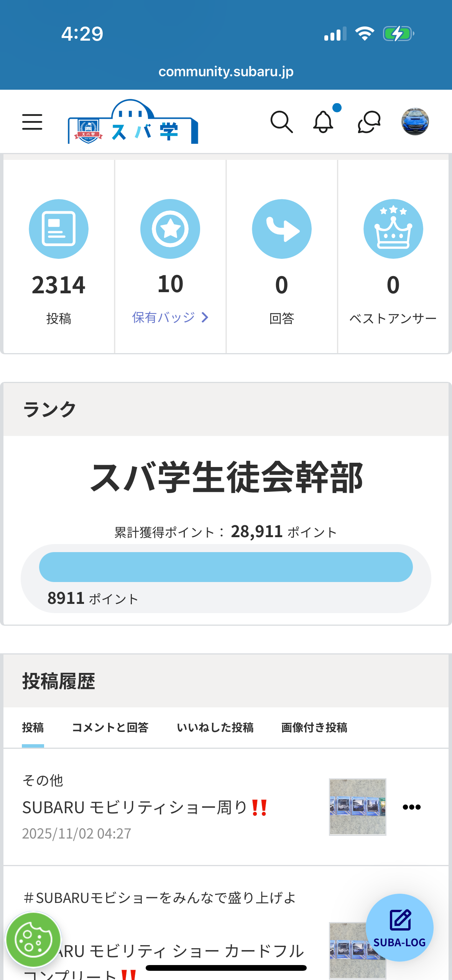Open the その他 category link

tap(43, 780)
